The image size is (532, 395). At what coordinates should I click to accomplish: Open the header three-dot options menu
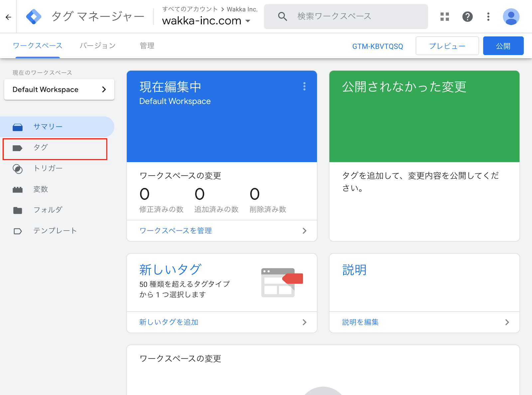pyautogui.click(x=488, y=17)
